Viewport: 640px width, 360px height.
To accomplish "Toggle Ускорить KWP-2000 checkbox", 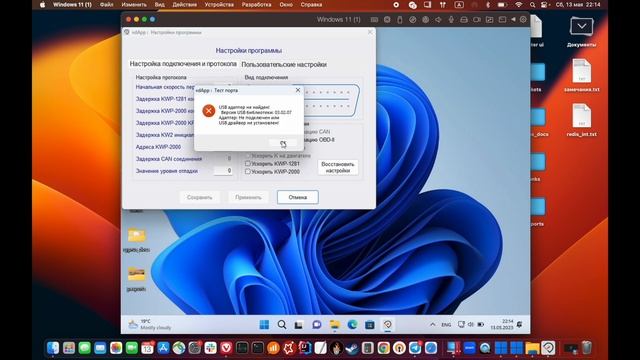I will (x=248, y=171).
